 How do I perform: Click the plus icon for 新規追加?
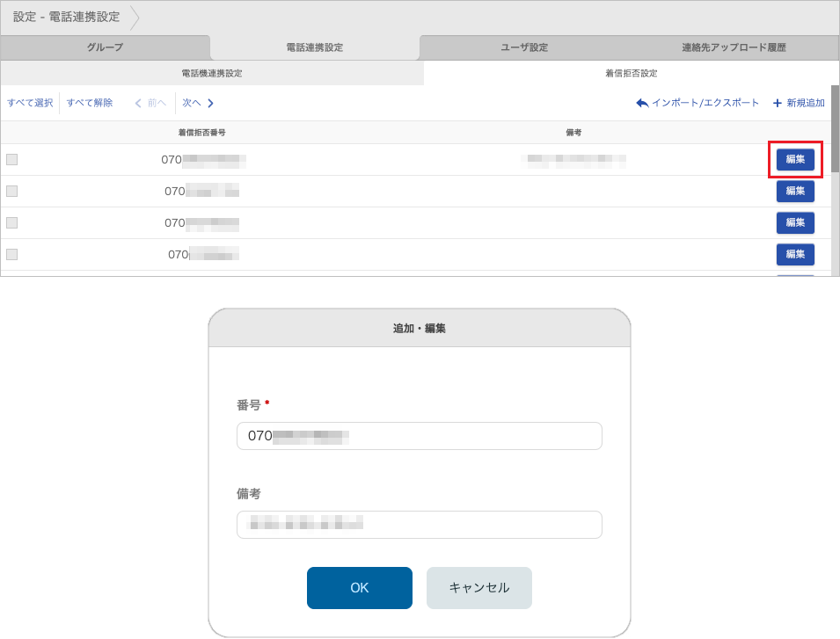778,104
